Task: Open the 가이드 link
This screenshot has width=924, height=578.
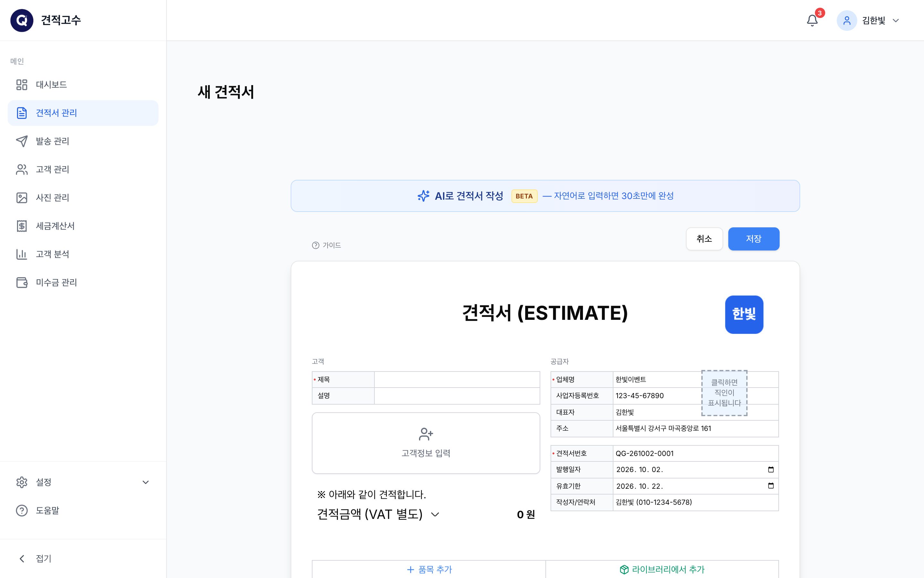Action: click(x=326, y=245)
